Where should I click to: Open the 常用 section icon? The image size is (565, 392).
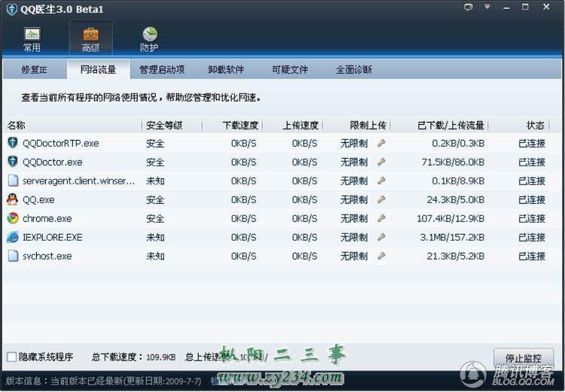[x=32, y=39]
